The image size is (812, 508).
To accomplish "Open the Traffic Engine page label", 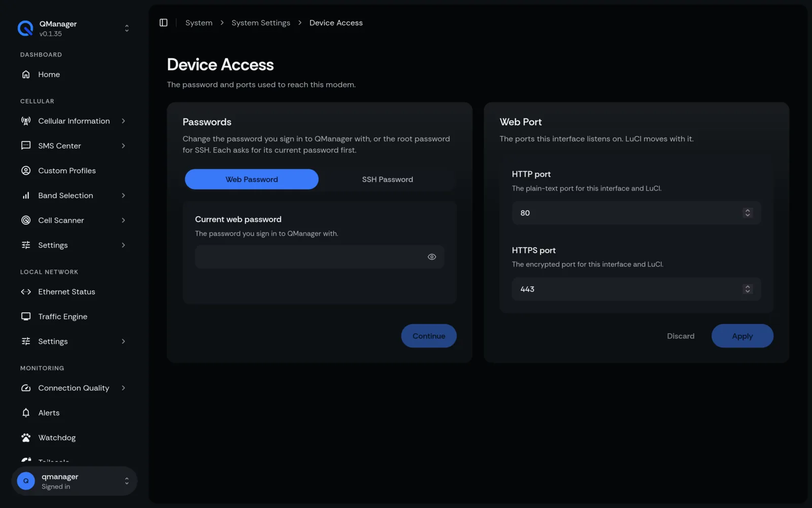I will pyautogui.click(x=63, y=316).
